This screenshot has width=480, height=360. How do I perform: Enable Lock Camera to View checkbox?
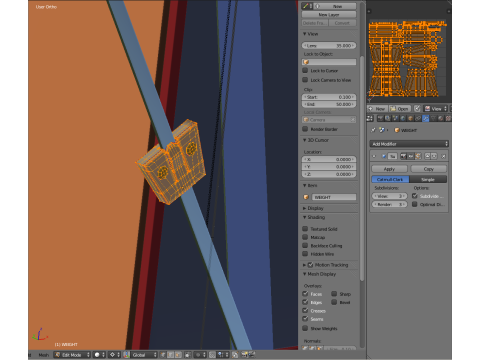(x=305, y=80)
